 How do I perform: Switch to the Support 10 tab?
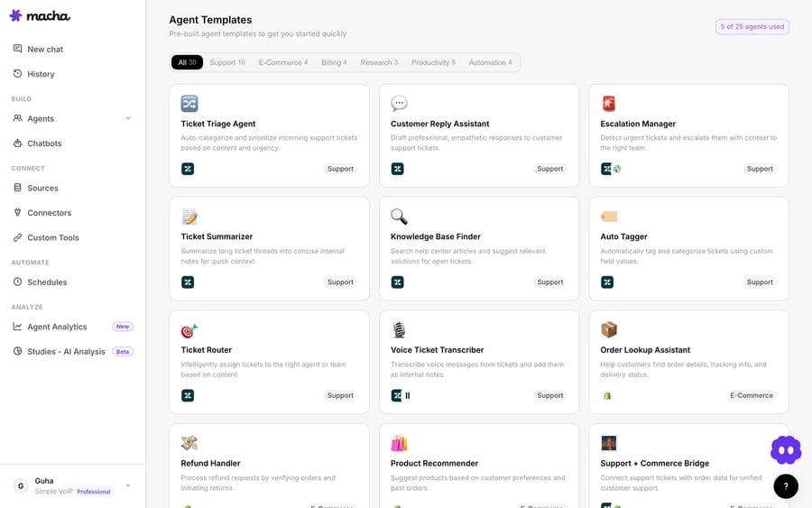coord(227,62)
